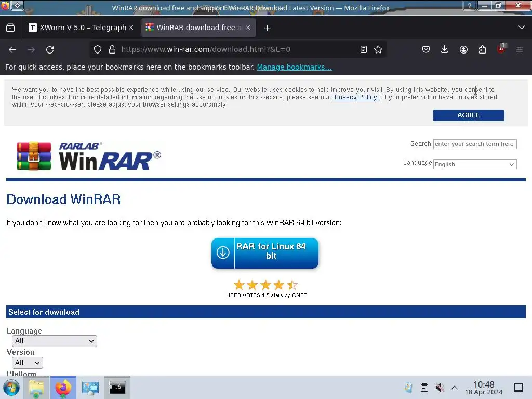Open the clipboard tray icon
Viewport: 532px width, 399px height.
[424, 388]
